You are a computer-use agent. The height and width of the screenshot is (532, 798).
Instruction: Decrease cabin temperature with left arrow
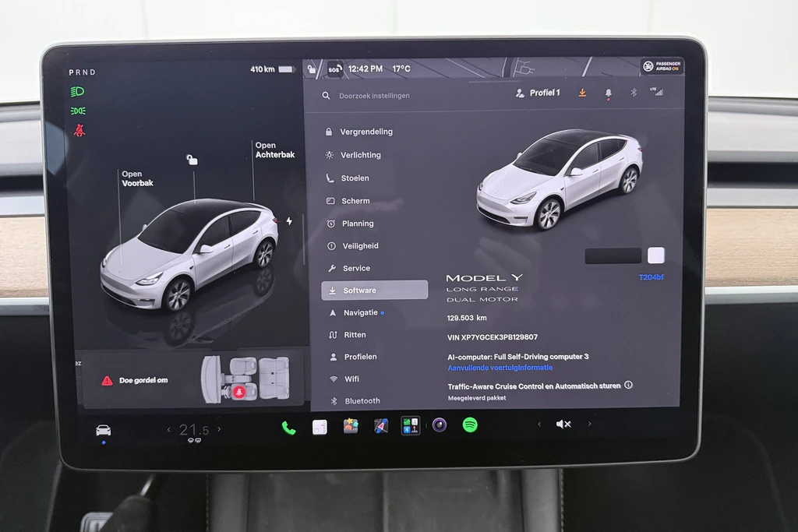169,430
